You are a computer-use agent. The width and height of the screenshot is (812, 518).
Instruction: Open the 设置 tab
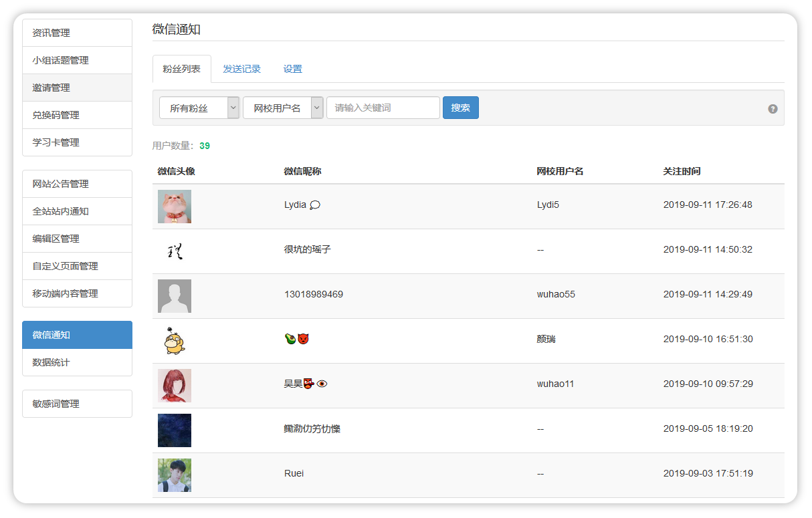292,69
